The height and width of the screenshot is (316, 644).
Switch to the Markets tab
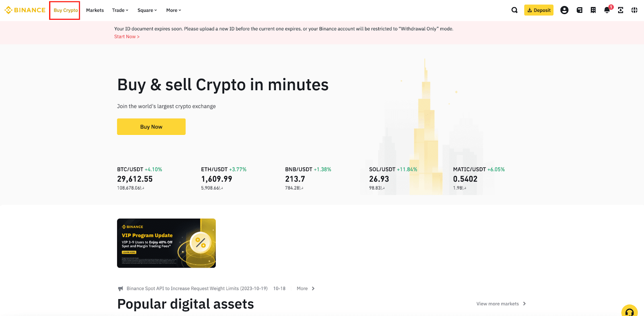(x=95, y=10)
